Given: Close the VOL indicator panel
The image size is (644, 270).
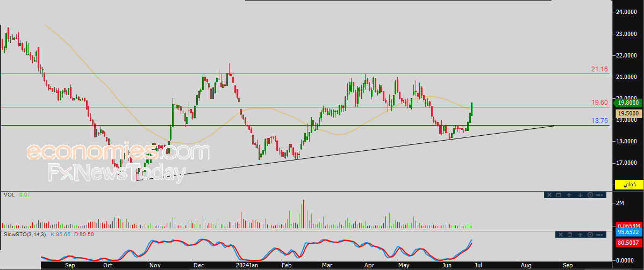Looking at the screenshot, I should coord(549,195).
